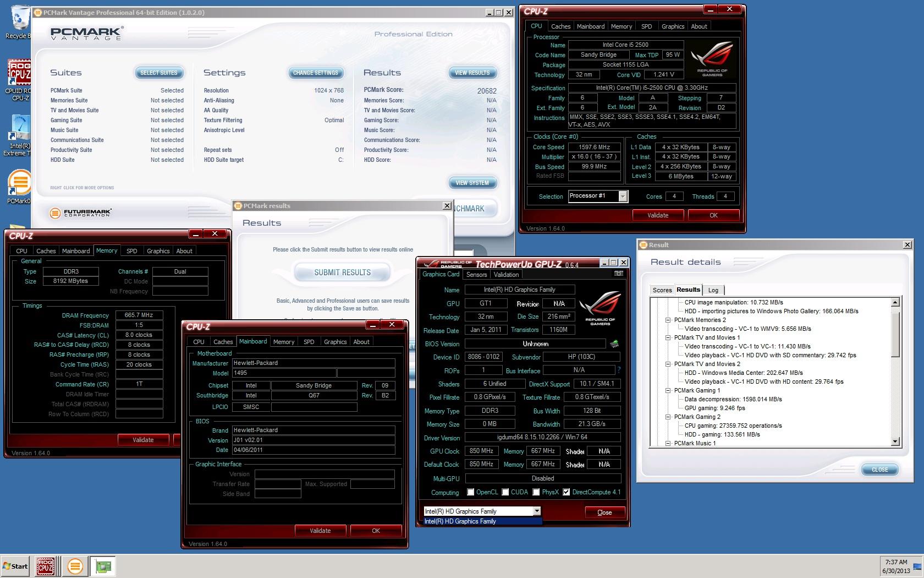Click the PCMark Vantage logo
This screenshot has height=578, width=924.
click(86, 33)
